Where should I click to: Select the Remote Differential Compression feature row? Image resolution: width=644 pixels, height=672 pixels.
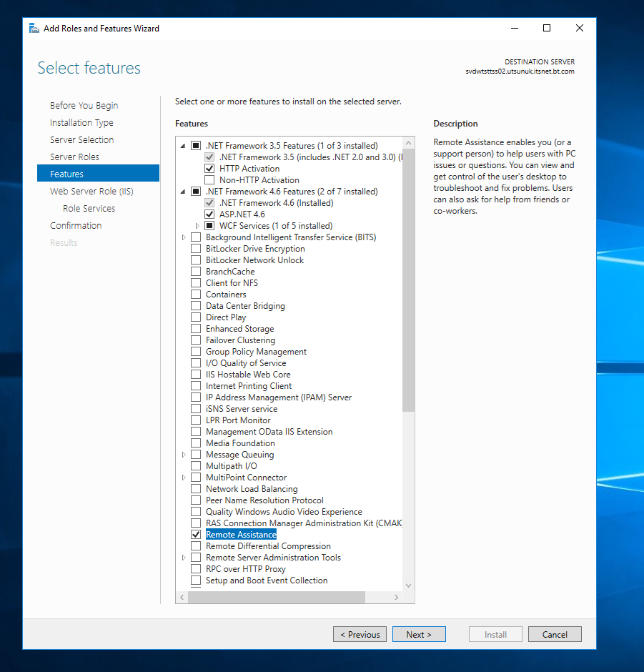coord(268,546)
